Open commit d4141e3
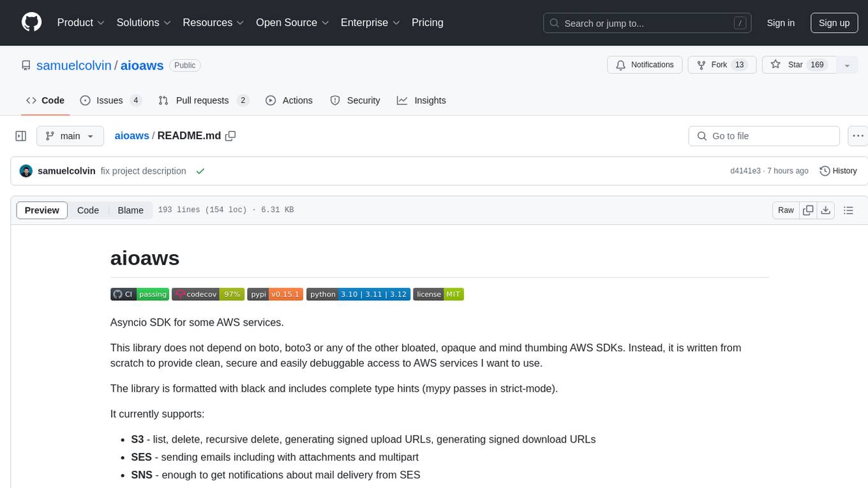Viewport: 868px width, 488px height. (745, 171)
